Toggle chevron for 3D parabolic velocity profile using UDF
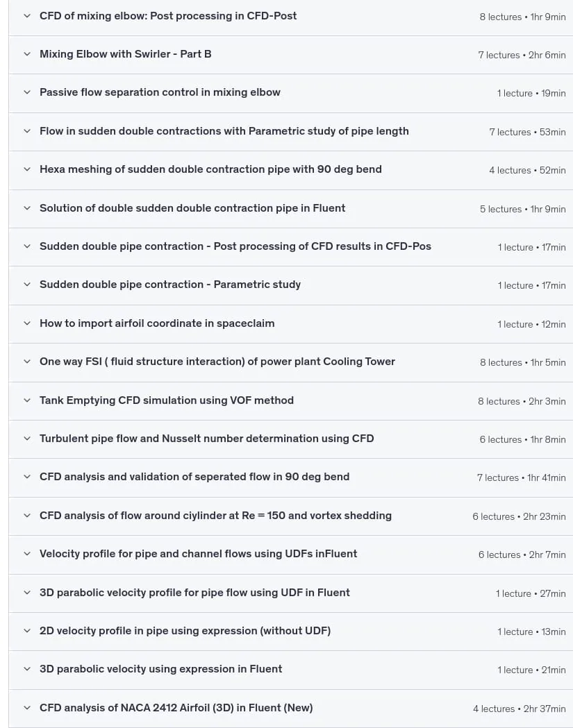Viewport: 573px width, 728px height. pyautogui.click(x=27, y=593)
